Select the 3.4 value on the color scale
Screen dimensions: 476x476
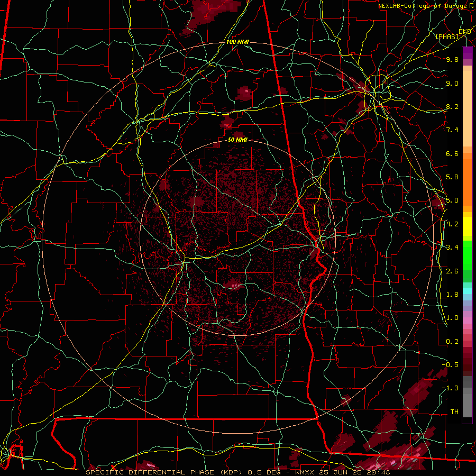click(452, 248)
